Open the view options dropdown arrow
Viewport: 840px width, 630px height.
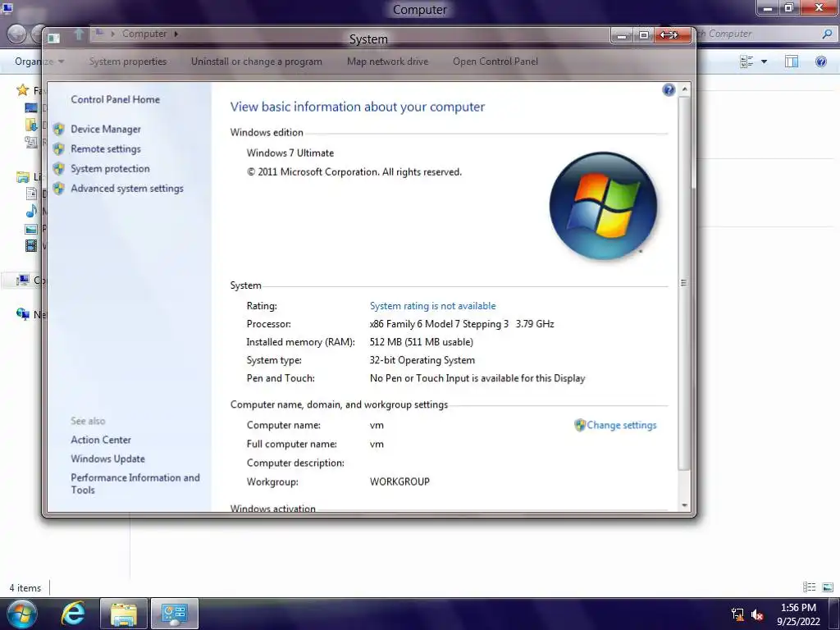point(764,62)
